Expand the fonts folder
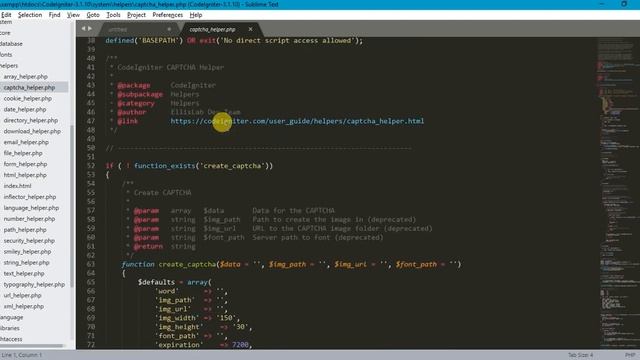Screen dimensions: 640x360 [x=6, y=54]
